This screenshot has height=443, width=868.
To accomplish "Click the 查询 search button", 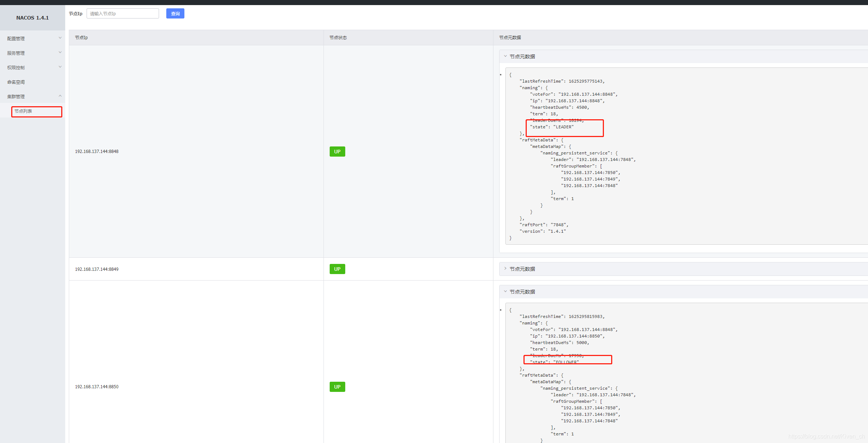I will tap(175, 13).
